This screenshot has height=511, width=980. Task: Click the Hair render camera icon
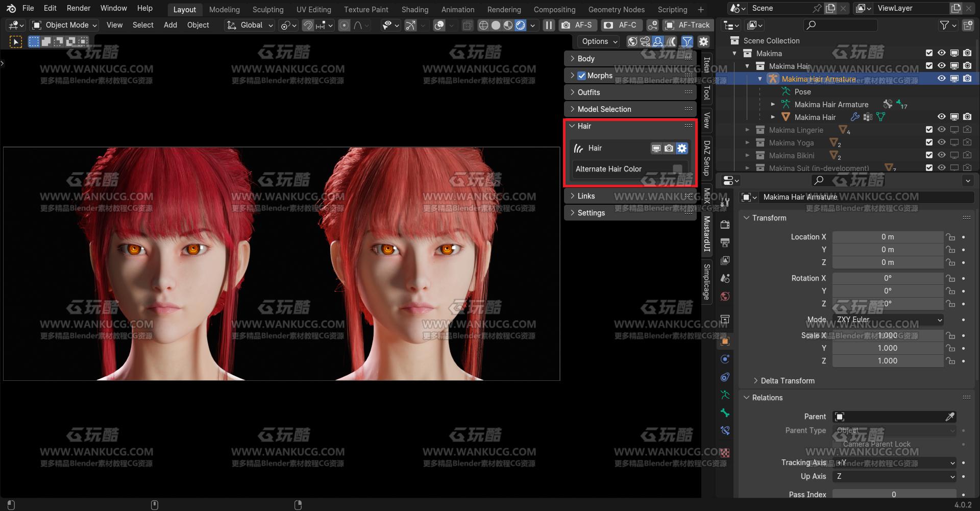(x=669, y=148)
